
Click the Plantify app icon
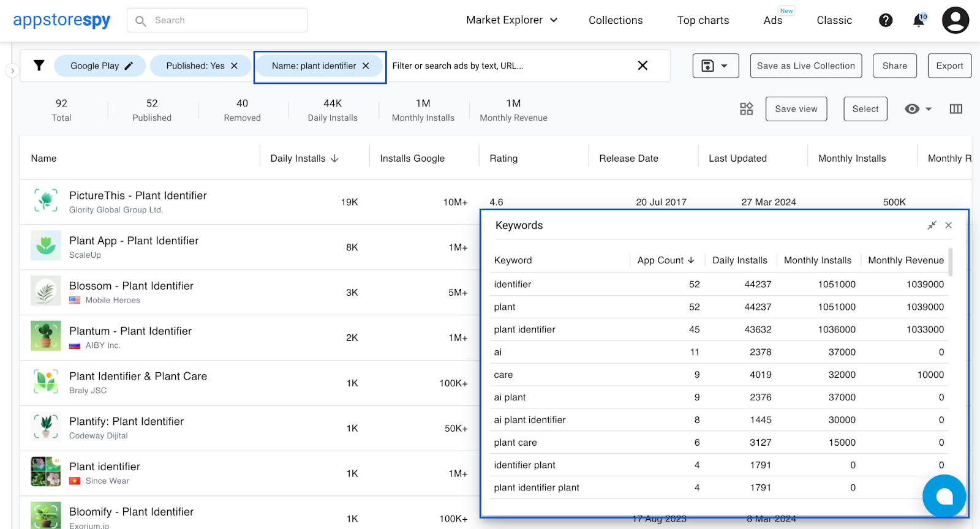pos(46,426)
